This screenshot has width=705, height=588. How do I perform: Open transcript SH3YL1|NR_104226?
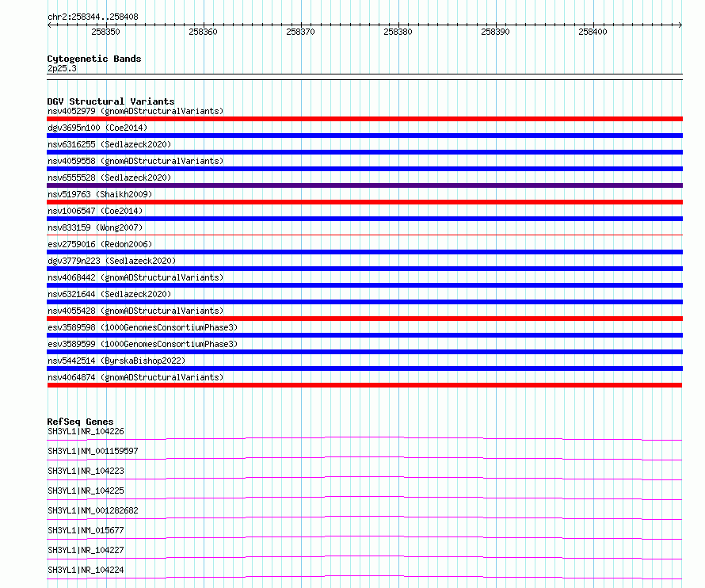point(86,431)
